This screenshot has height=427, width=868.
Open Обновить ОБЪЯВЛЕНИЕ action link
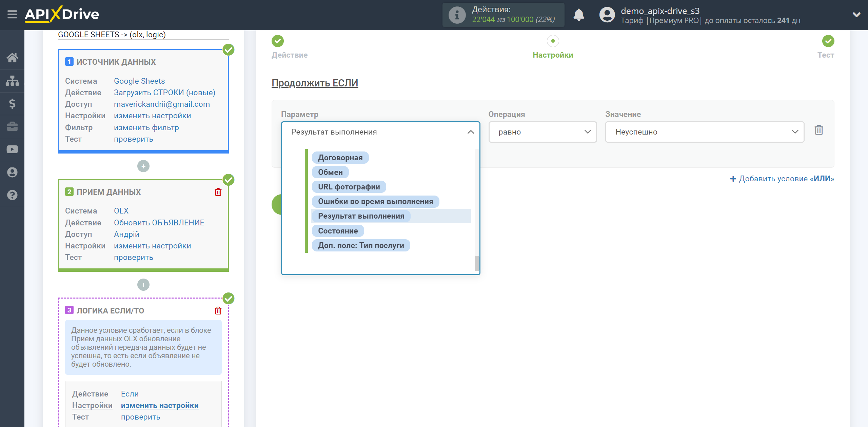[159, 223]
